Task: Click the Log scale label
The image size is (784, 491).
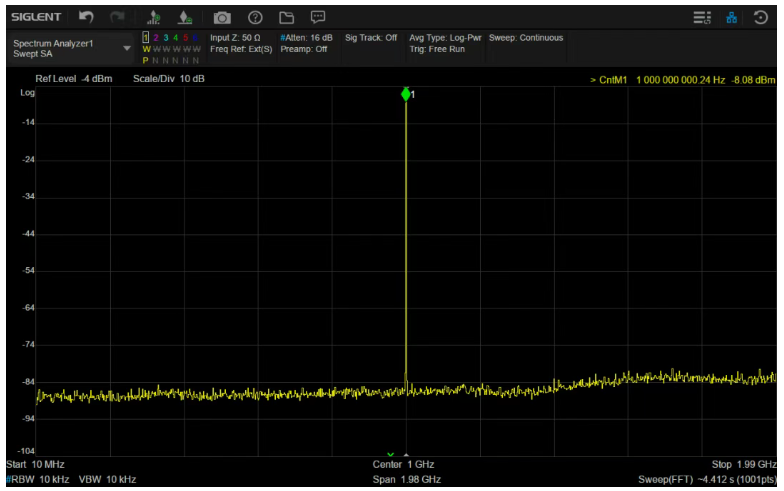Action: [28, 93]
